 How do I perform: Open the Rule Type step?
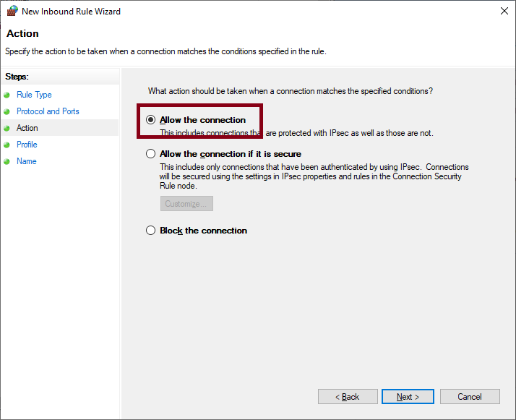[x=34, y=95]
